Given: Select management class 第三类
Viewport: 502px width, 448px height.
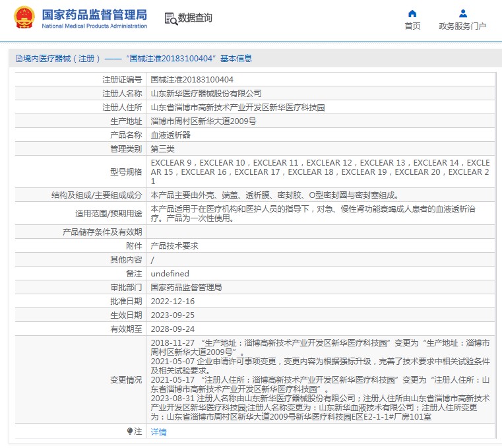Looking at the screenshot, I should coord(163,149).
